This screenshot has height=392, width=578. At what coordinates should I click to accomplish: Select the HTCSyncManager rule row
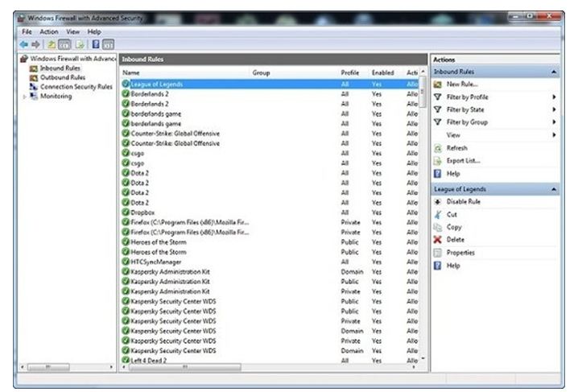pyautogui.click(x=270, y=262)
